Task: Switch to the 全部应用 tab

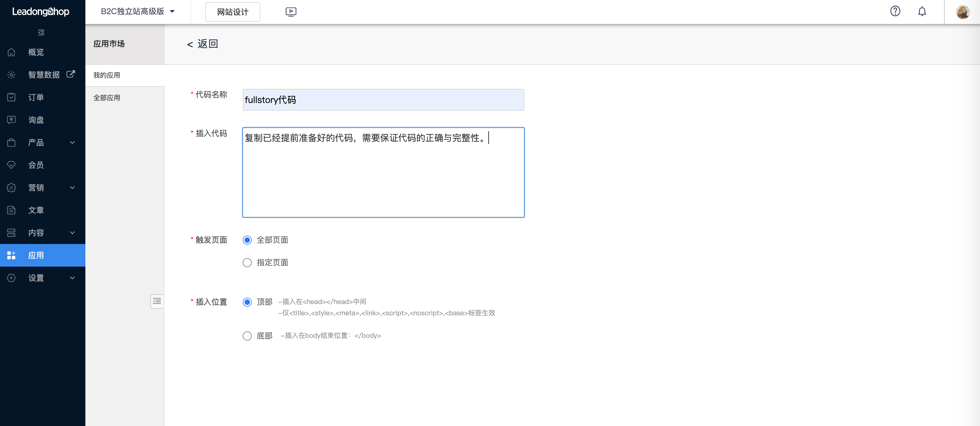Action: (106, 97)
